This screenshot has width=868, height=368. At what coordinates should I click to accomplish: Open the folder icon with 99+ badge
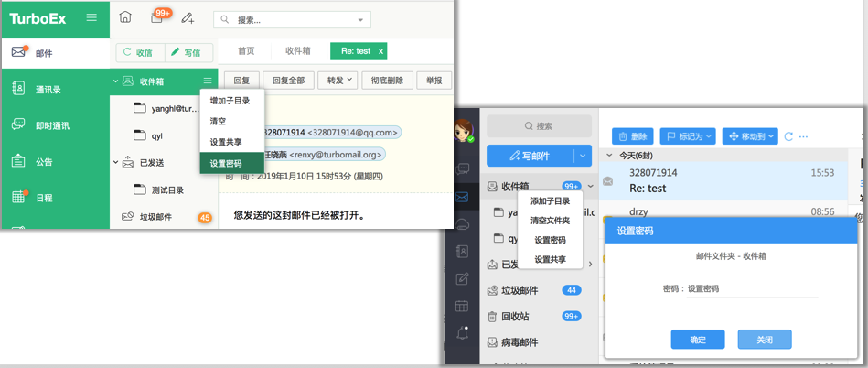click(x=156, y=18)
